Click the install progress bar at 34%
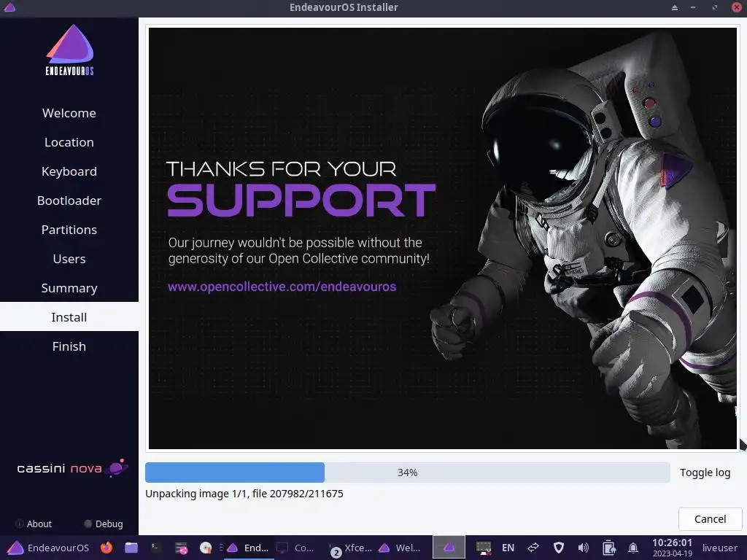This screenshot has height=560, width=747. (x=407, y=472)
